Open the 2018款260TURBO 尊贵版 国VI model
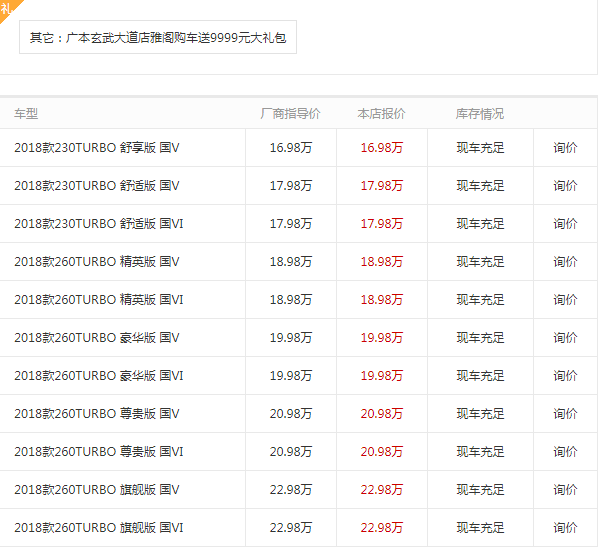 click(99, 452)
